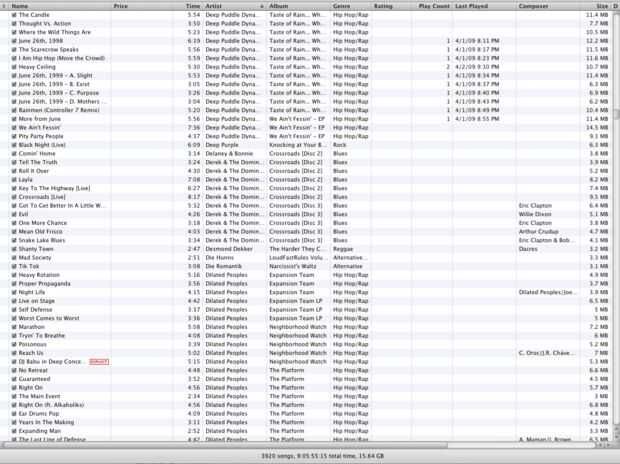Uncheck the Thought Vs. Action checkbox

pos(14,24)
